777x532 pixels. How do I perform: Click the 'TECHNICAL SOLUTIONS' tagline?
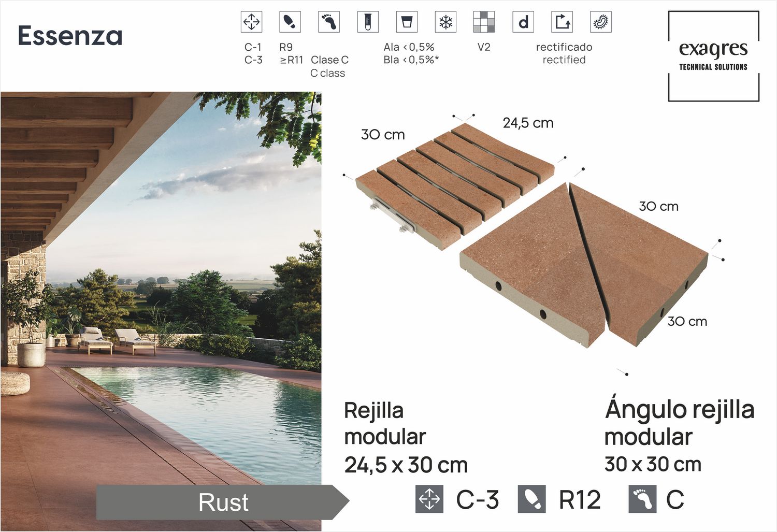(713, 67)
